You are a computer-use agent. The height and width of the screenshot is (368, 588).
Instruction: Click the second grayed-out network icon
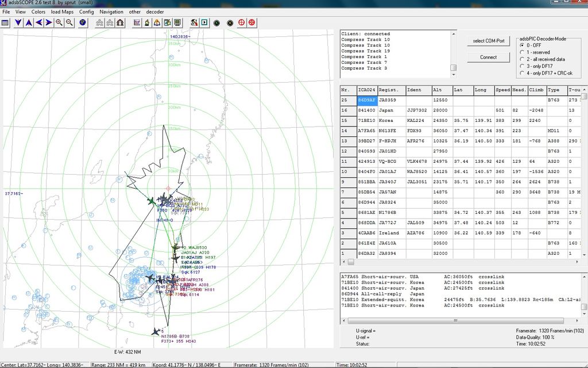coord(110,22)
